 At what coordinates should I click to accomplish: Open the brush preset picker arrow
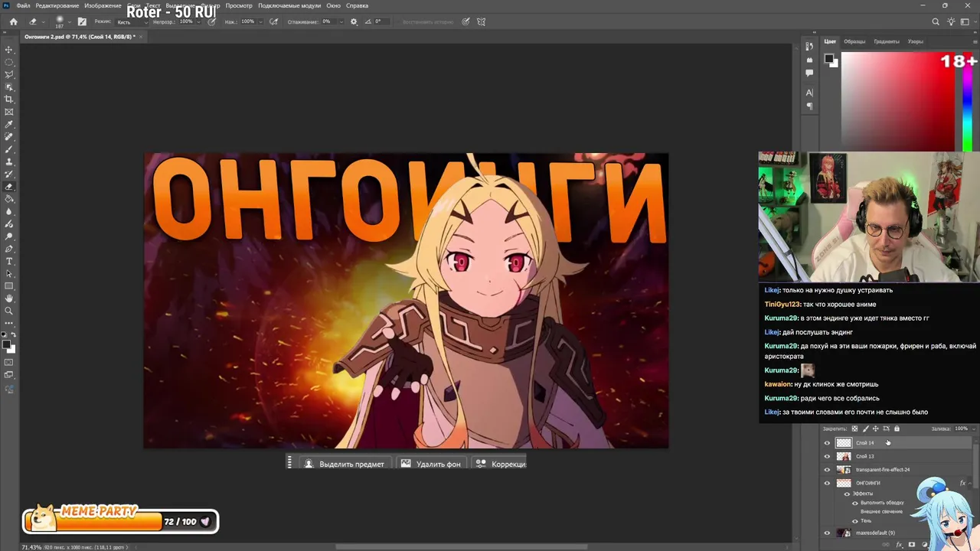click(70, 21)
